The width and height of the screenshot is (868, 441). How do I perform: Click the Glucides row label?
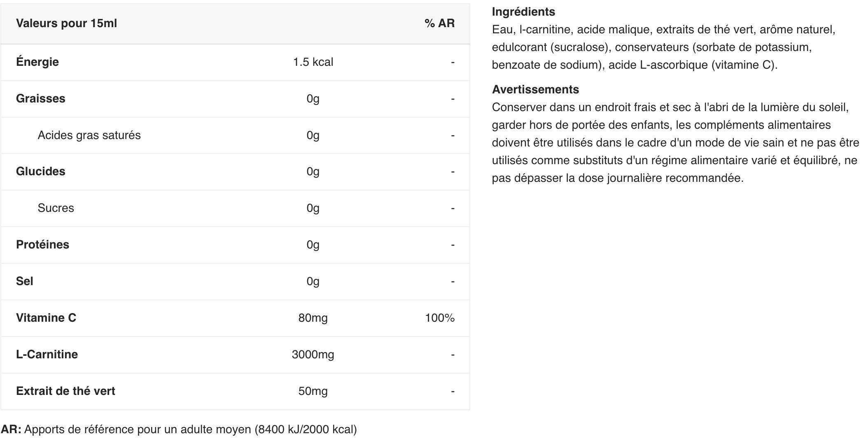(x=41, y=172)
